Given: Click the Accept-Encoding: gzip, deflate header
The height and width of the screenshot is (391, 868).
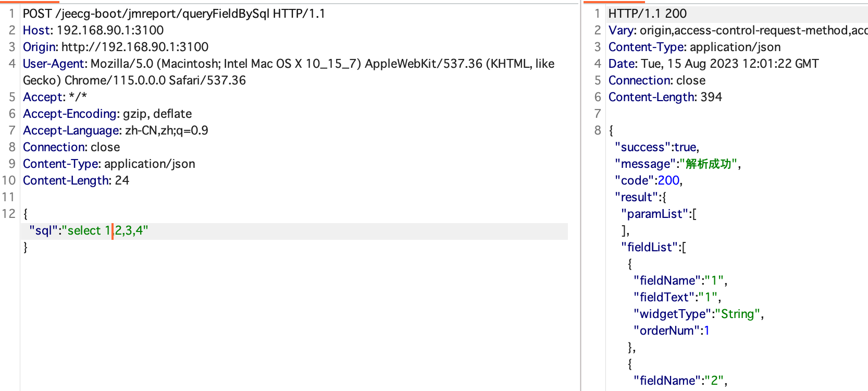Looking at the screenshot, I should coord(107,114).
